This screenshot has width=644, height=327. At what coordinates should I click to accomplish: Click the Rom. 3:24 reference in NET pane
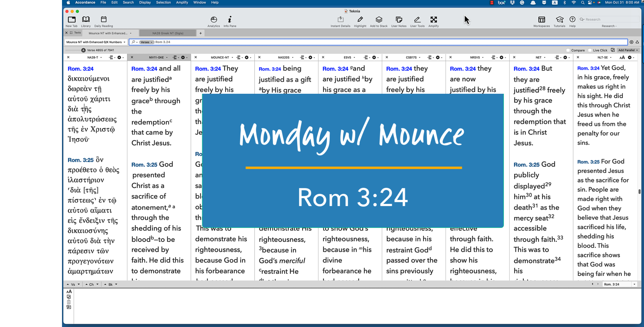pyautogui.click(x=526, y=69)
